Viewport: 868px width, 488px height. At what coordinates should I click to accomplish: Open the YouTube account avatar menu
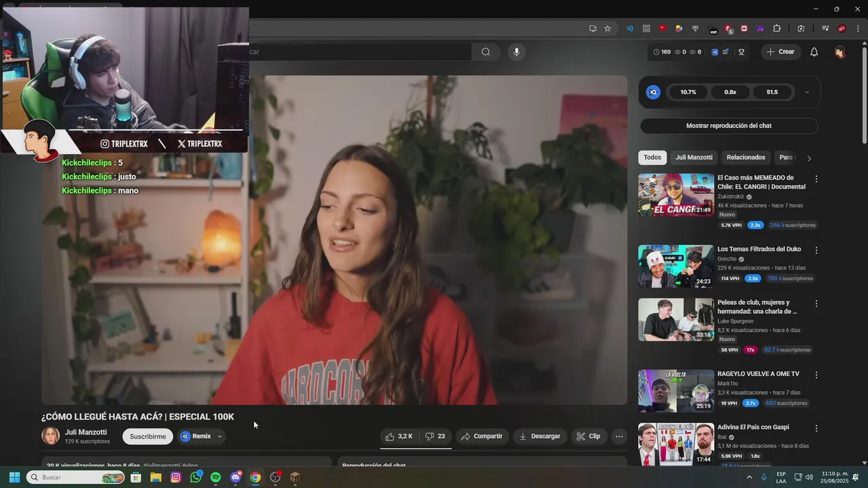[840, 52]
